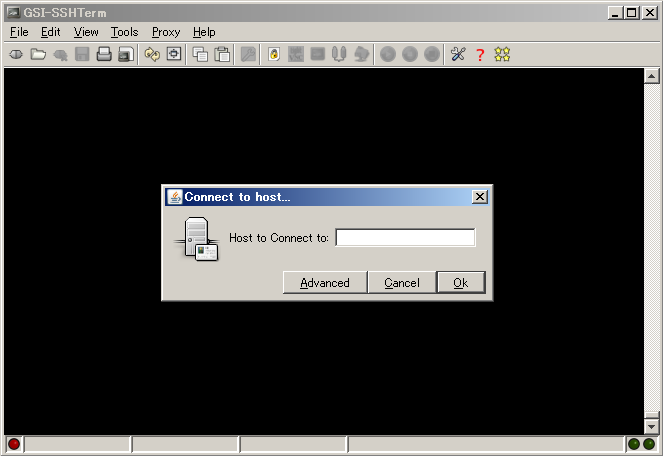Viewport: 663px width, 456px height.
Task: Cancel the Connect to host dialog
Action: click(402, 283)
